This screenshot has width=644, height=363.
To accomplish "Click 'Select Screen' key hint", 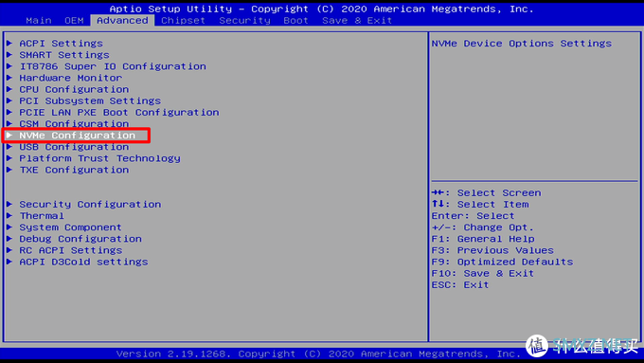I will click(x=486, y=192).
